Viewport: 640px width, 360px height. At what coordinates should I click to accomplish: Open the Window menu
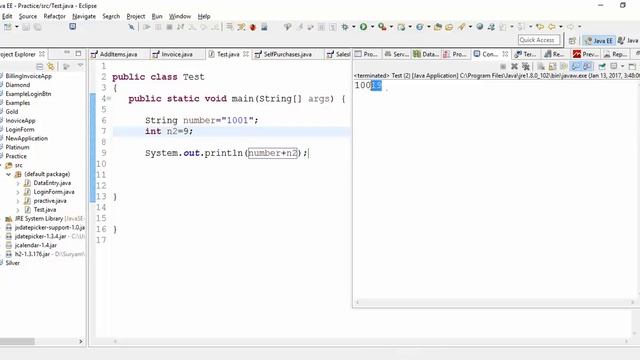point(180,16)
